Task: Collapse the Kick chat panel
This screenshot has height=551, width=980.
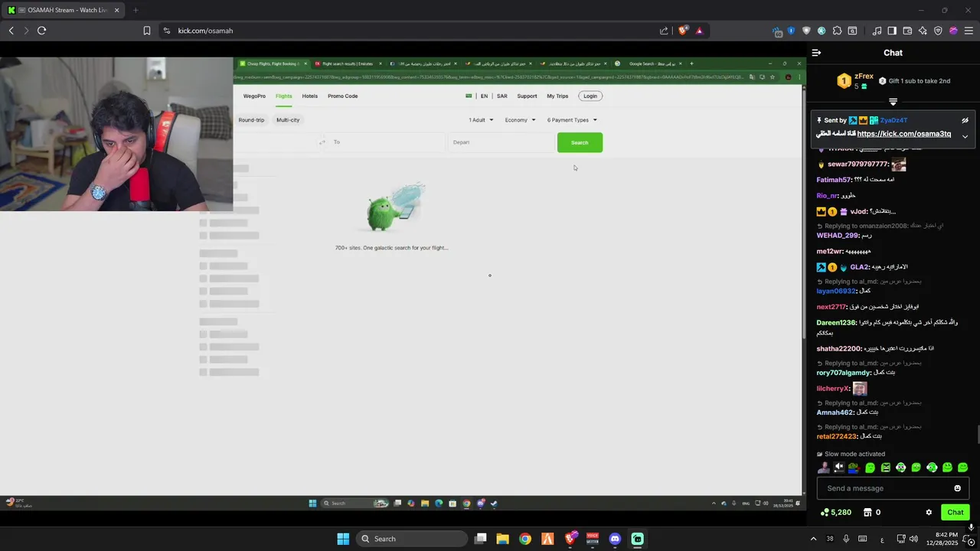Action: (x=816, y=53)
